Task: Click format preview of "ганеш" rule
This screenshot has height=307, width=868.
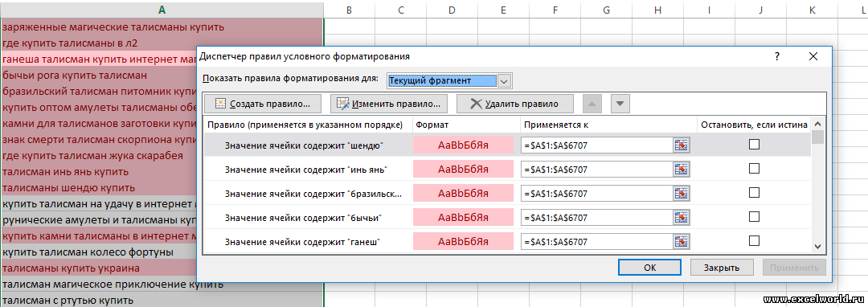Action: (464, 242)
